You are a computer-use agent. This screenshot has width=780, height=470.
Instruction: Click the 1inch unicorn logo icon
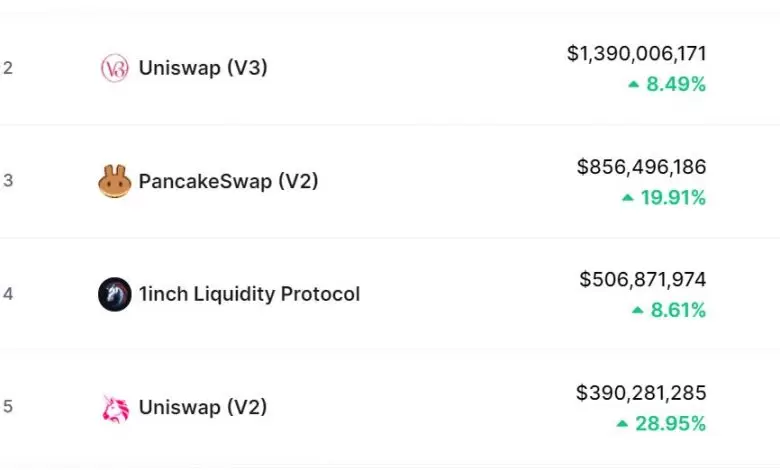pos(115,294)
